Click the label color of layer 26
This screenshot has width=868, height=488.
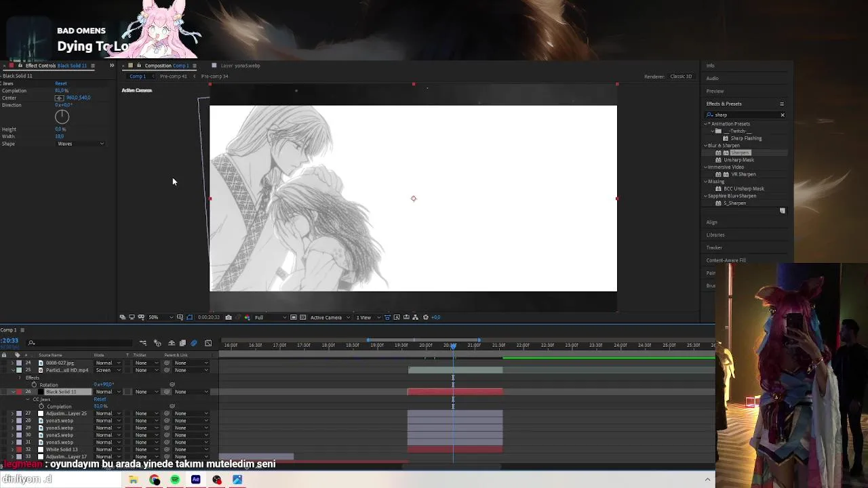pyautogui.click(x=19, y=392)
